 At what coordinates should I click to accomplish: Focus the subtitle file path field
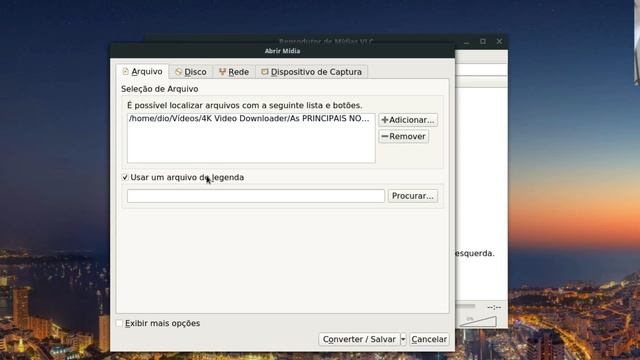coord(256,196)
